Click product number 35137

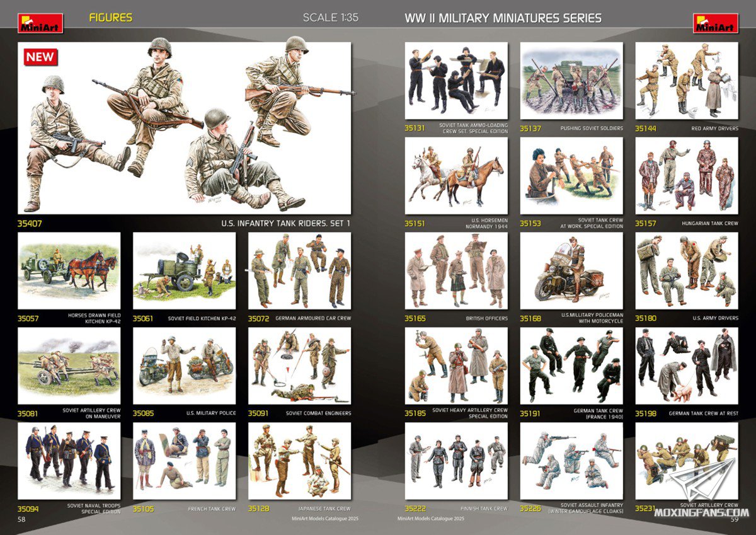click(530, 128)
